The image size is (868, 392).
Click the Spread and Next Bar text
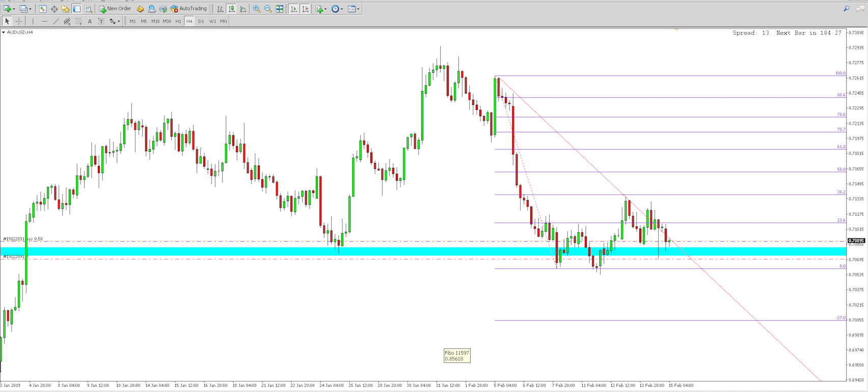787,33
